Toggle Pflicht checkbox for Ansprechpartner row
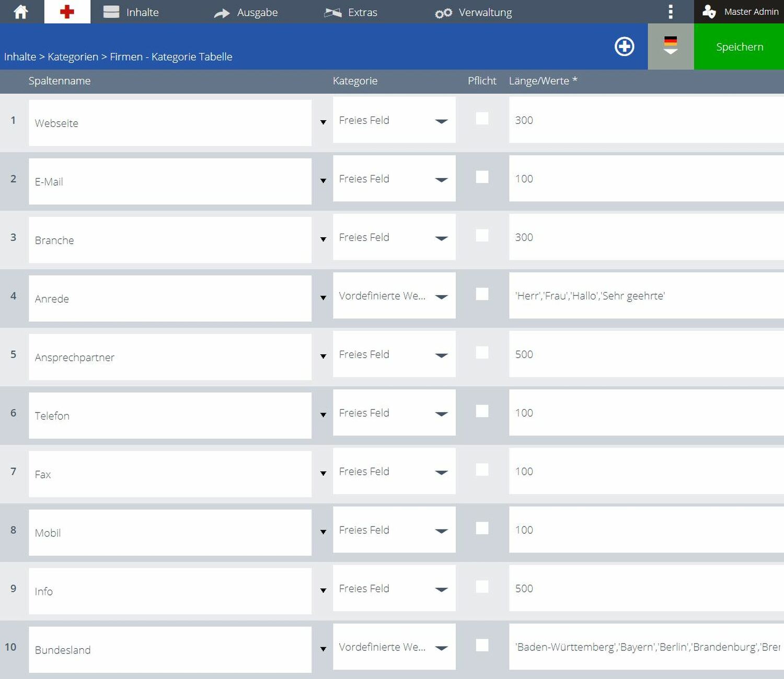The image size is (784, 679). [x=482, y=353]
